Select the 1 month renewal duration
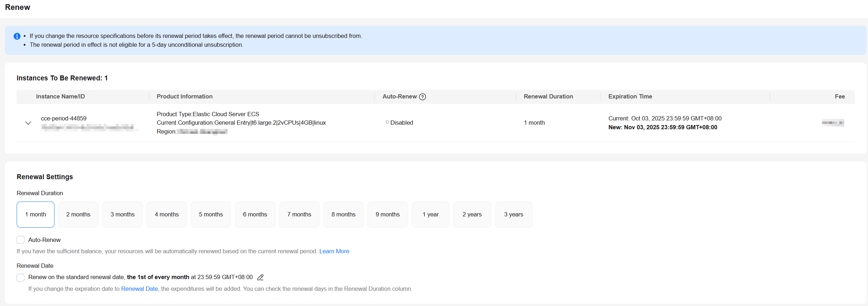 coord(35,215)
